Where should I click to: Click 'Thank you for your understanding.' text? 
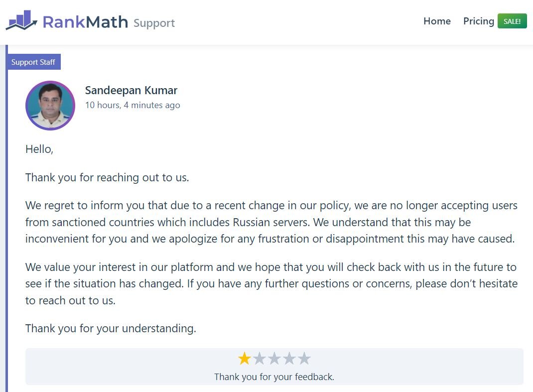point(111,328)
